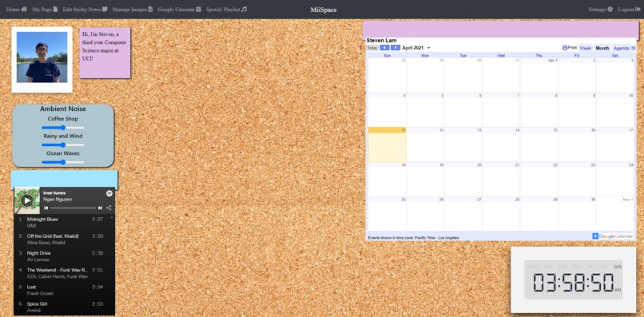Switch calendar to Month view
Screen dimensions: 644x317
[602, 48]
